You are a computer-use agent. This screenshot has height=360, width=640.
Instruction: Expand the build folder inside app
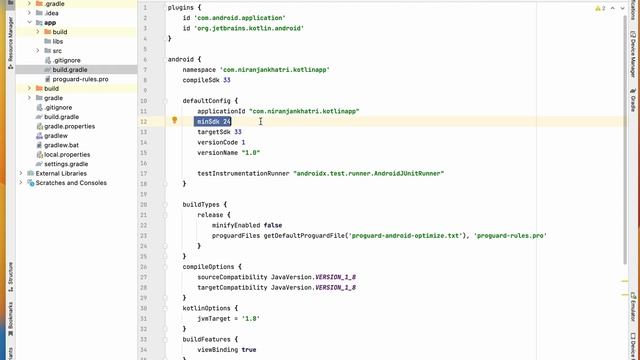[38, 32]
